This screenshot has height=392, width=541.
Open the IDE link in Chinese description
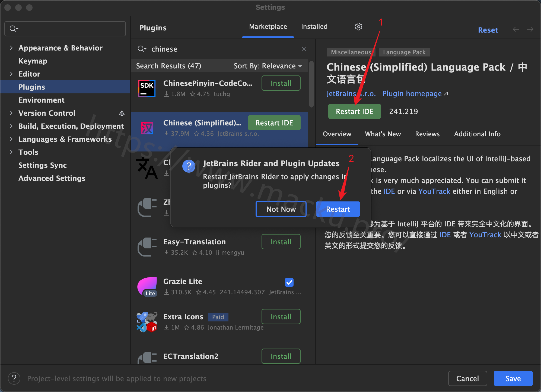tap(445, 235)
